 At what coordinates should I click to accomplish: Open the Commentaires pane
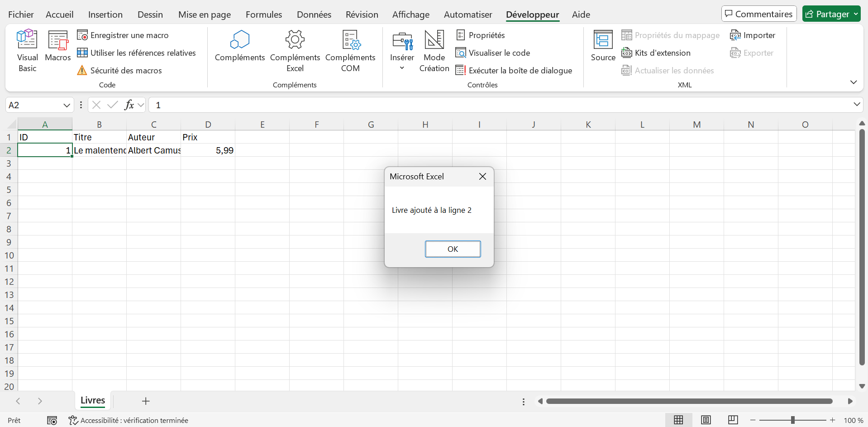[x=759, y=14]
